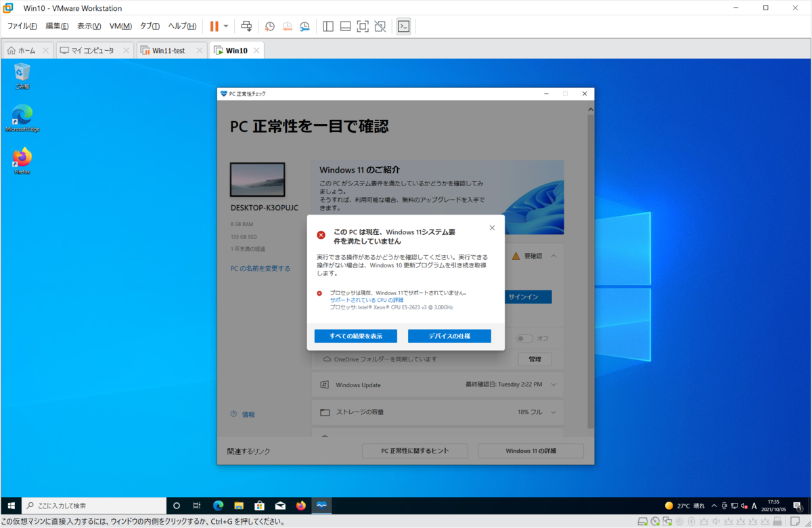Launch Edge from the taskbar
The width and height of the screenshot is (812, 528).
tap(219, 506)
